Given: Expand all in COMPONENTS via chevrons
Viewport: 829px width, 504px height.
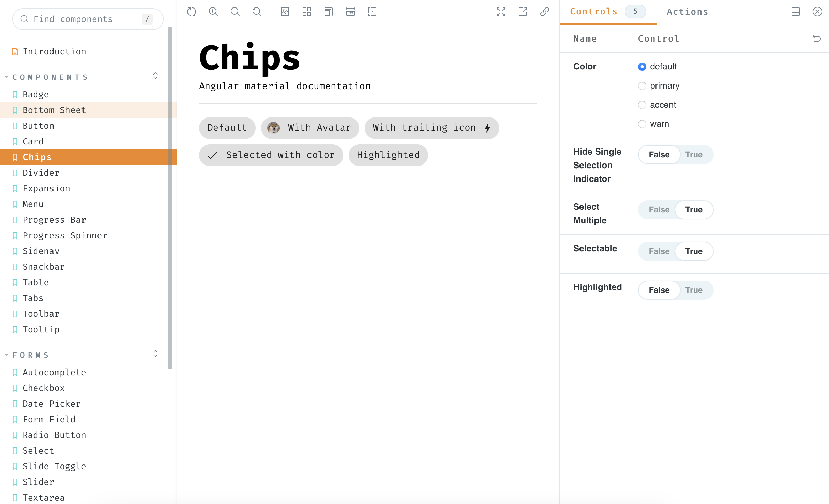Looking at the screenshot, I should (x=155, y=76).
